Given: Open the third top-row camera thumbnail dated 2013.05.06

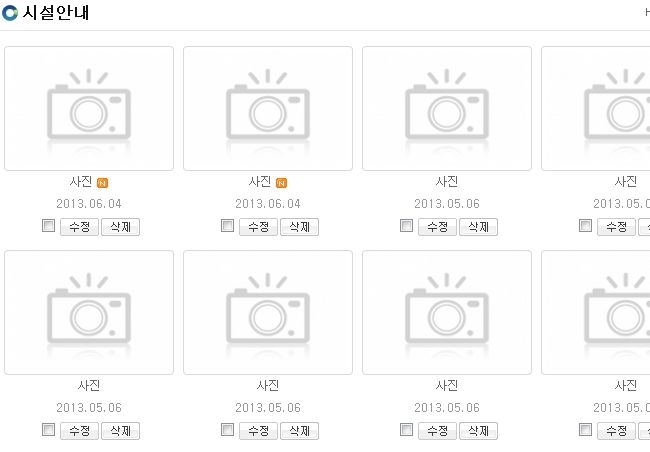Looking at the screenshot, I should 447,108.
